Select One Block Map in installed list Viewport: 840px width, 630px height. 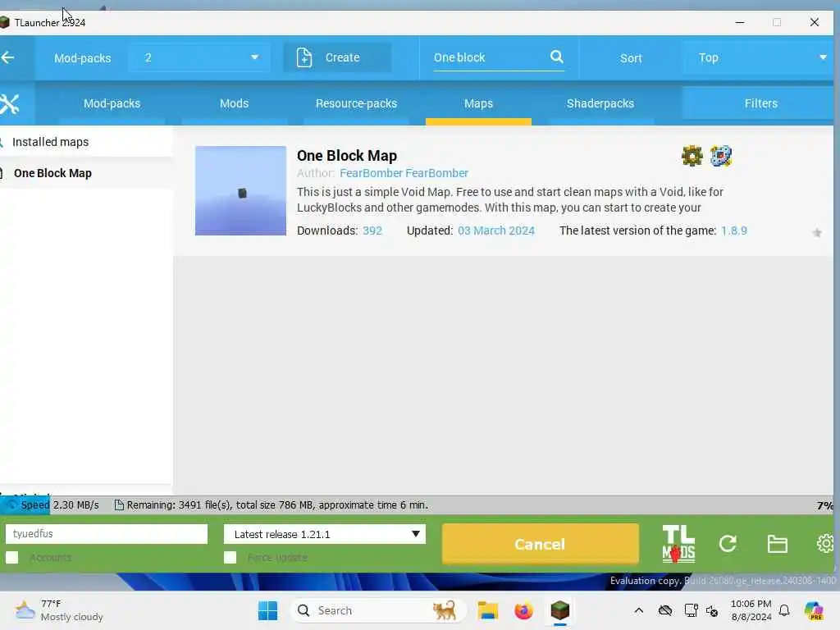click(85, 173)
